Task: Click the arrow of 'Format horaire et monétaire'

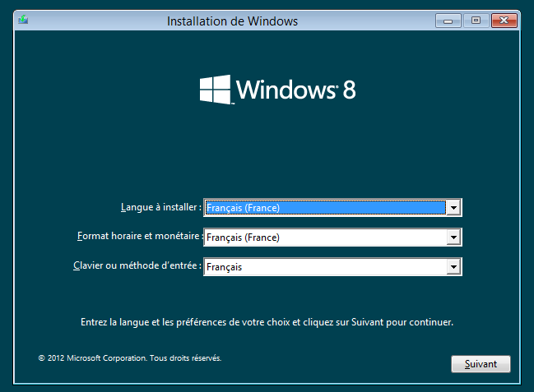Action: pyautogui.click(x=453, y=238)
